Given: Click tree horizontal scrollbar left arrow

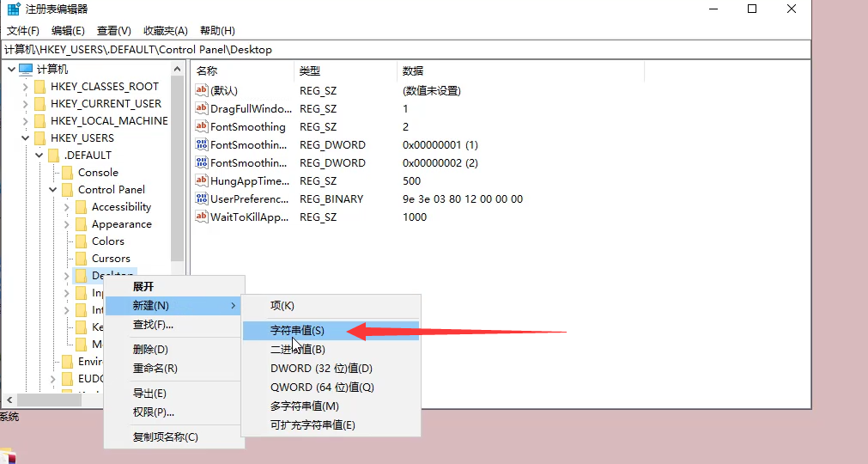Looking at the screenshot, I should coord(9,400).
